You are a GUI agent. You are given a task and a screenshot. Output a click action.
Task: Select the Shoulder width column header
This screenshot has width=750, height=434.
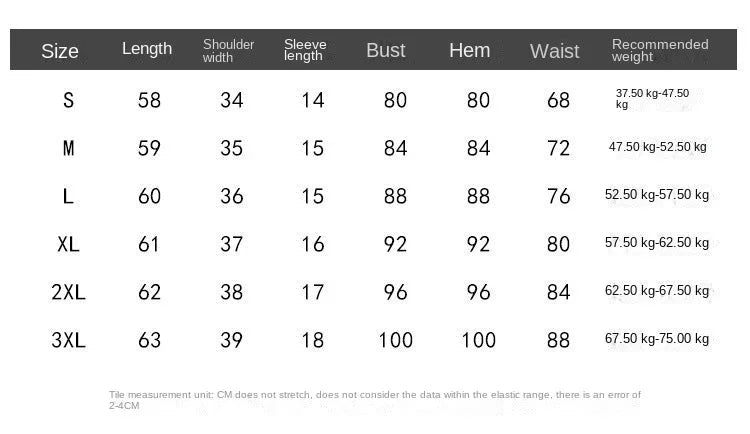click(x=229, y=51)
